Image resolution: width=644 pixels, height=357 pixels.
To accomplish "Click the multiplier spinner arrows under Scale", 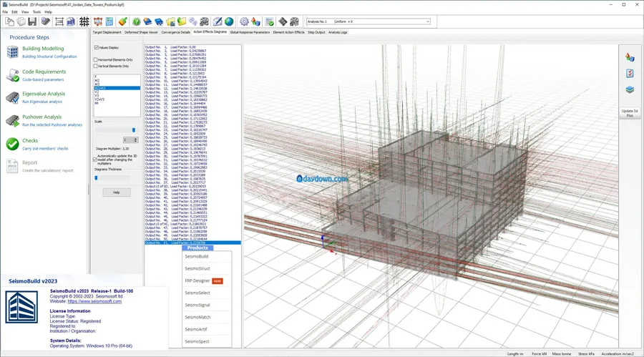I will tap(135, 140).
